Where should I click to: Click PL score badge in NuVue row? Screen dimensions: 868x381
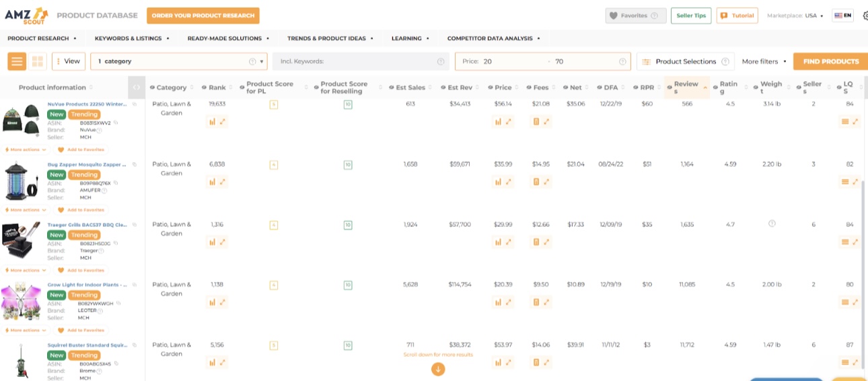(273, 104)
